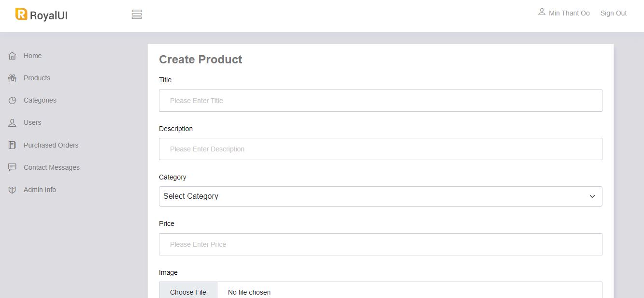Click the Contact Messages chat bubble icon
Viewport: 644px width, 298px height.
13,167
